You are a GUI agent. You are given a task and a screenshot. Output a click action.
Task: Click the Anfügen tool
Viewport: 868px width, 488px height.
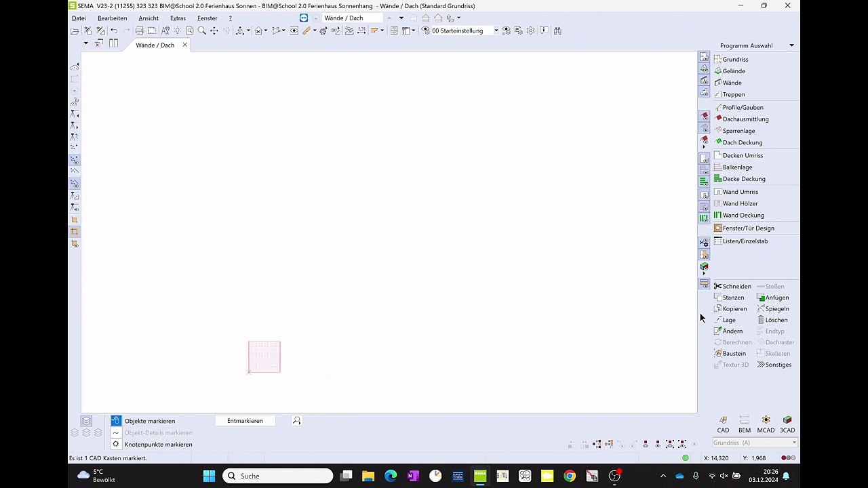coord(773,298)
